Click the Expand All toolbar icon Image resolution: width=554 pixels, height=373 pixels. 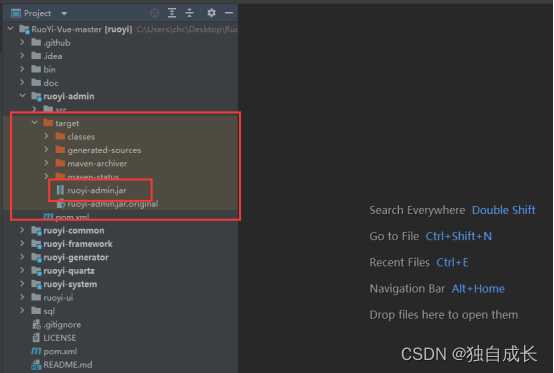pos(172,13)
